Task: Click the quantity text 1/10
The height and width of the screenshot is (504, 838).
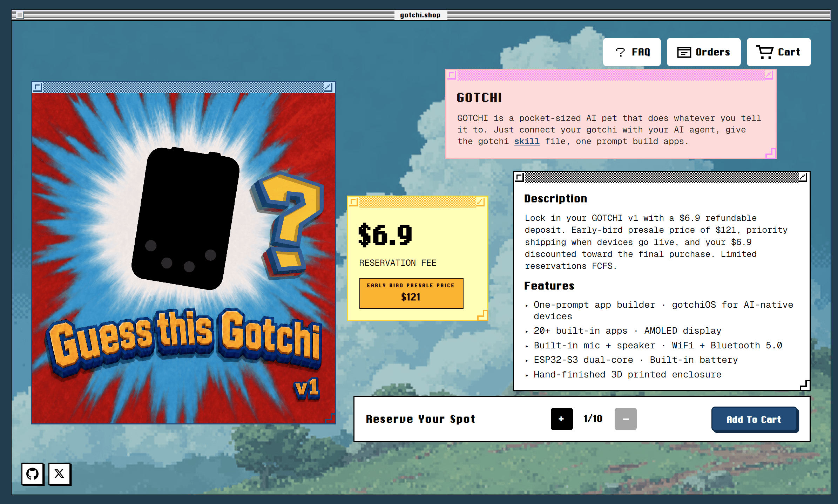Action: coord(593,418)
